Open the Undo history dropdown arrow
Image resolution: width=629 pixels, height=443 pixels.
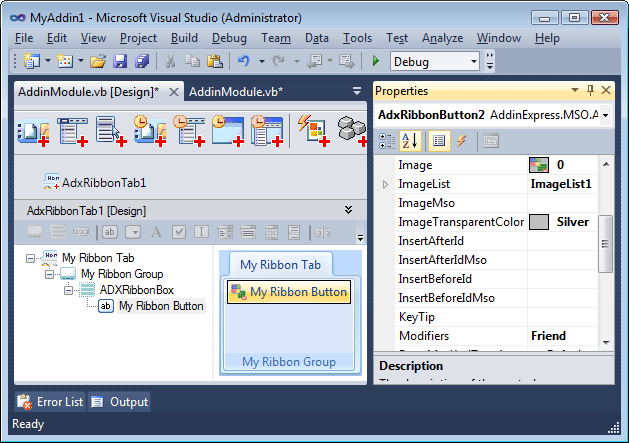(x=262, y=61)
